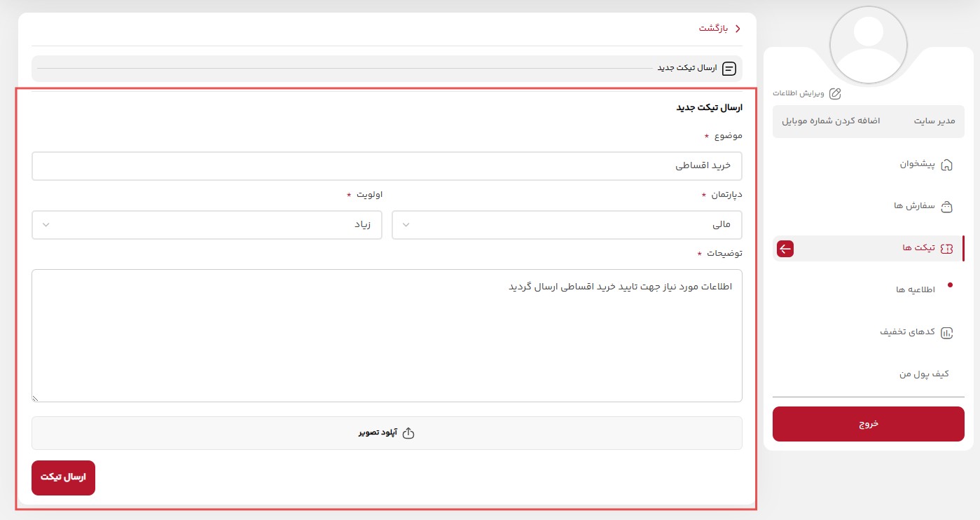Click the سفارش ها shopping bag icon
Image resolution: width=980 pixels, height=520 pixels.
[947, 207]
